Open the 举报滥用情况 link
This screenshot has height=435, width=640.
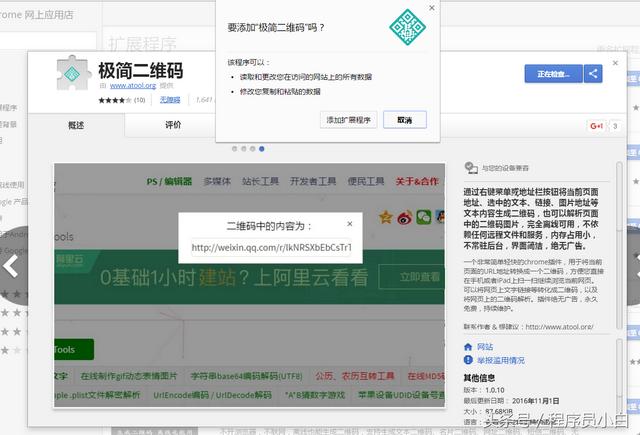501,360
